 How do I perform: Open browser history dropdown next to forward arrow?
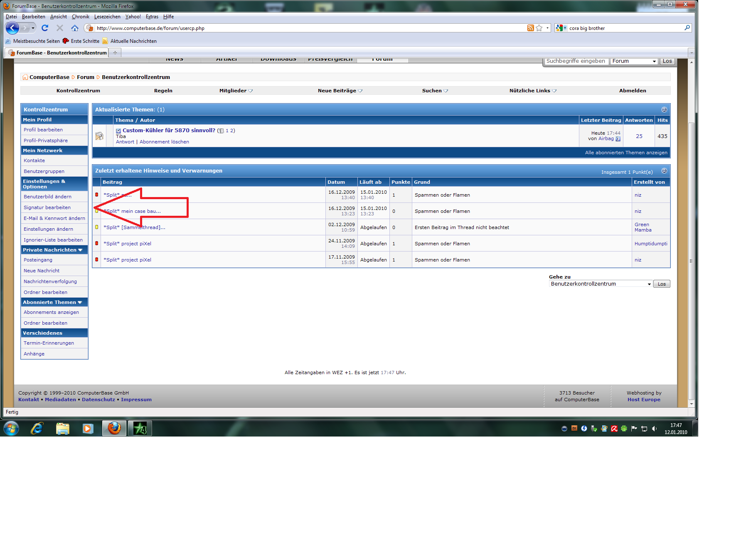[33, 28]
